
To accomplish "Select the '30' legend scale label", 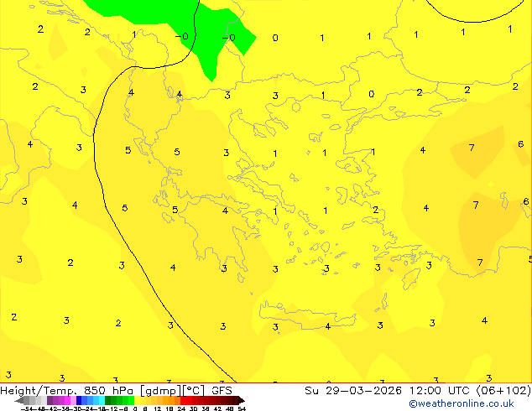I will click(x=193, y=408).
